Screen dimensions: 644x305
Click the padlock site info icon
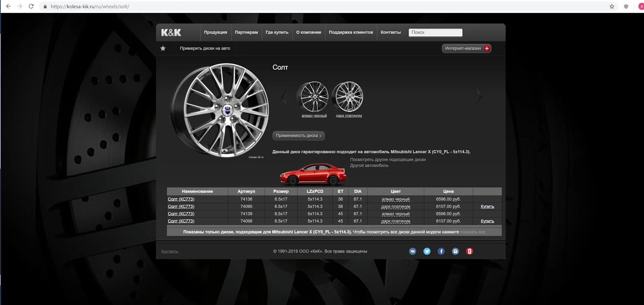pyautogui.click(x=45, y=6)
